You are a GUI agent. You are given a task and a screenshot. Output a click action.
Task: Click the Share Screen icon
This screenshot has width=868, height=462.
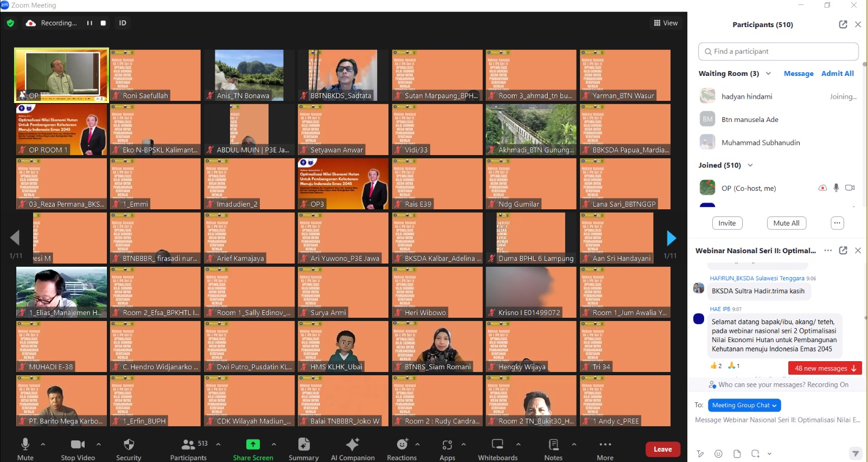coord(253,445)
